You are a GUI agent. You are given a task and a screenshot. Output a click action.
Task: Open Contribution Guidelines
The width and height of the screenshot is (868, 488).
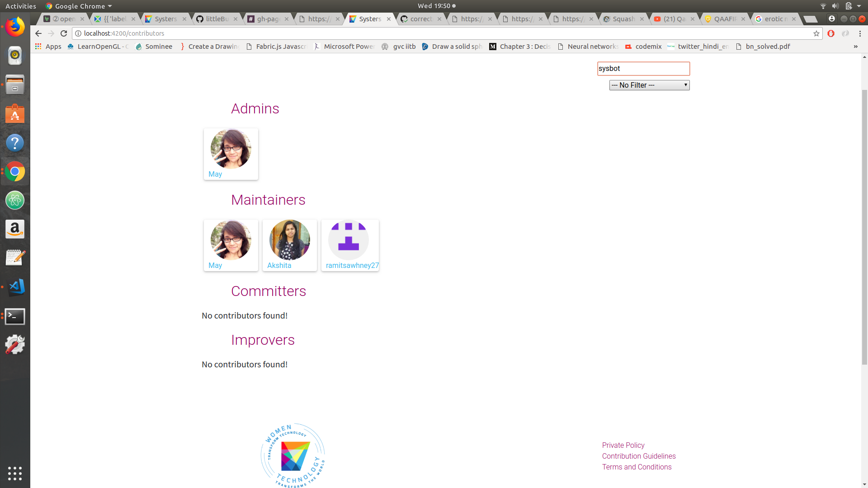[639, 456]
